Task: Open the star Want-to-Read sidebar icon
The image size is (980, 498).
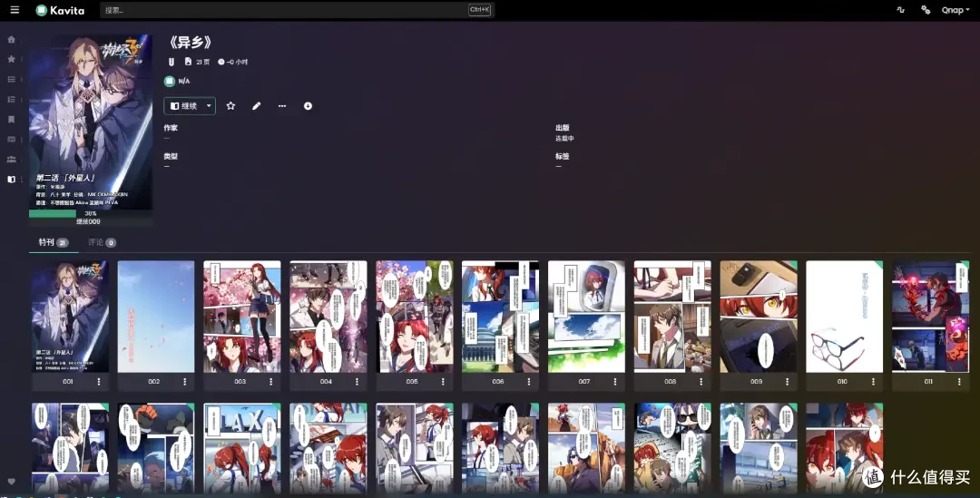Action: [11, 59]
